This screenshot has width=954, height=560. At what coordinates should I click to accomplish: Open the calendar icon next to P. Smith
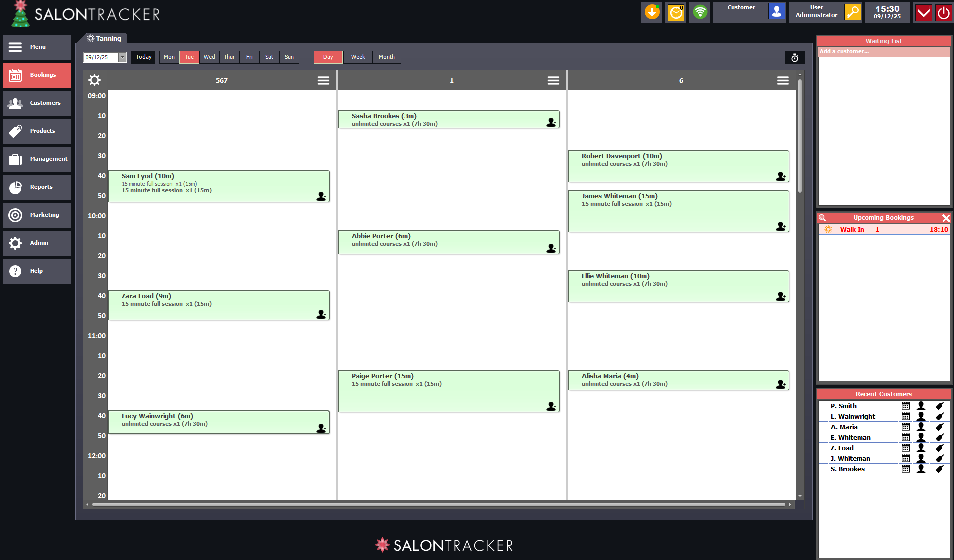point(906,406)
